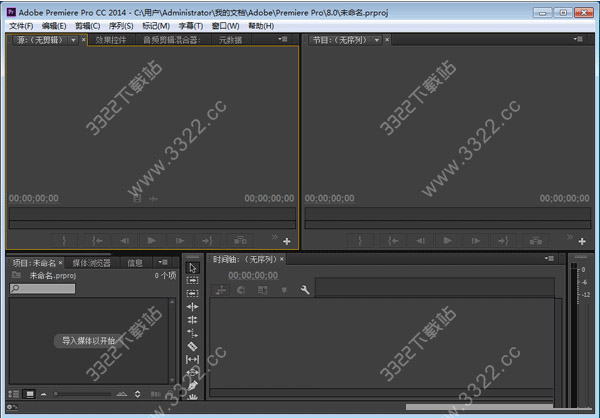Toggle timeline Snap magnet button
The image size is (600, 418).
(x=241, y=291)
